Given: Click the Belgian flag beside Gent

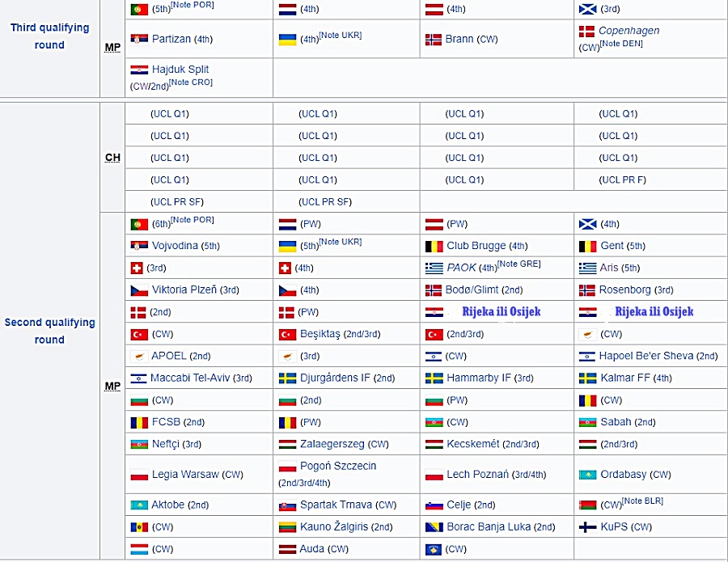Looking at the screenshot, I should point(588,247).
